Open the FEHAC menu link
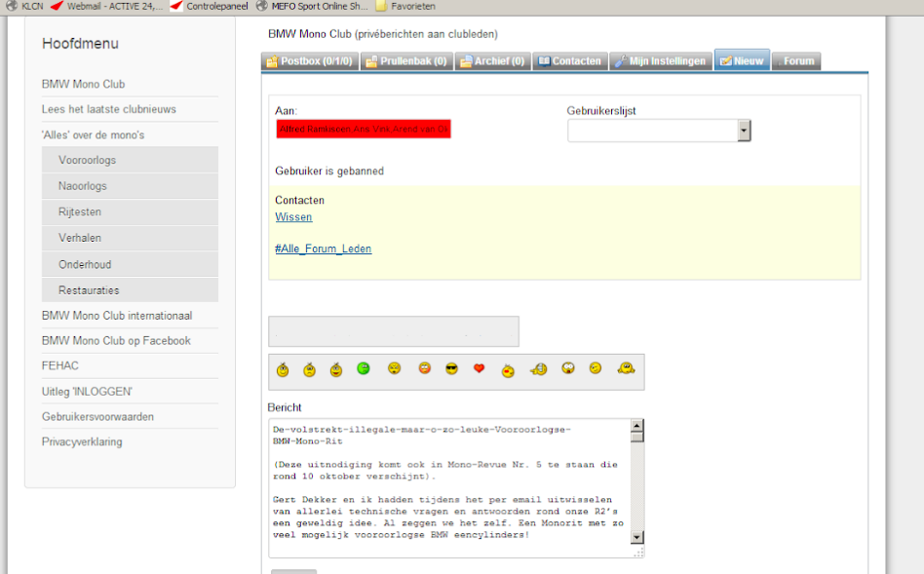 click(60, 365)
